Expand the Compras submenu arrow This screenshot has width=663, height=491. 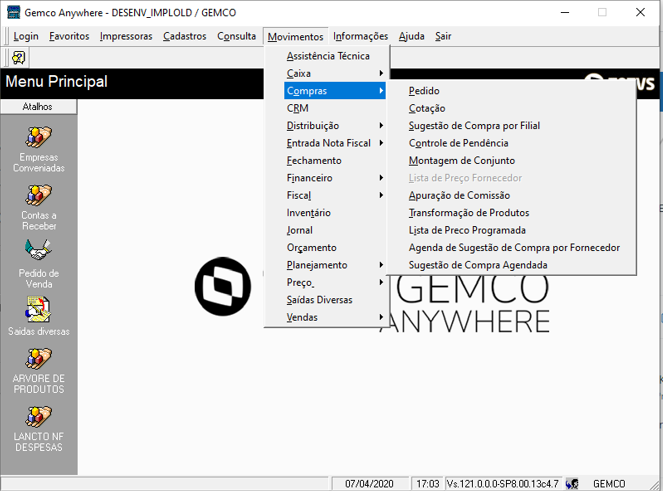point(381,91)
